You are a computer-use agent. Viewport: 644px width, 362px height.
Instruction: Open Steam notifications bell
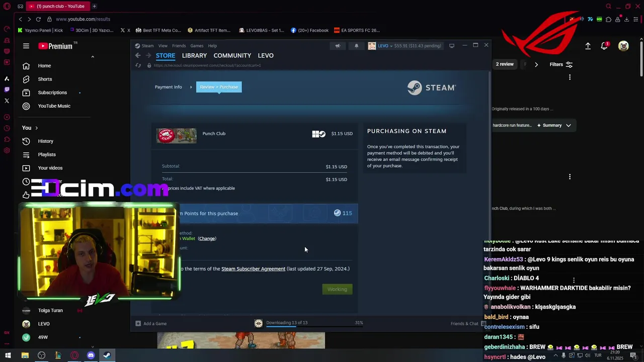point(356,46)
